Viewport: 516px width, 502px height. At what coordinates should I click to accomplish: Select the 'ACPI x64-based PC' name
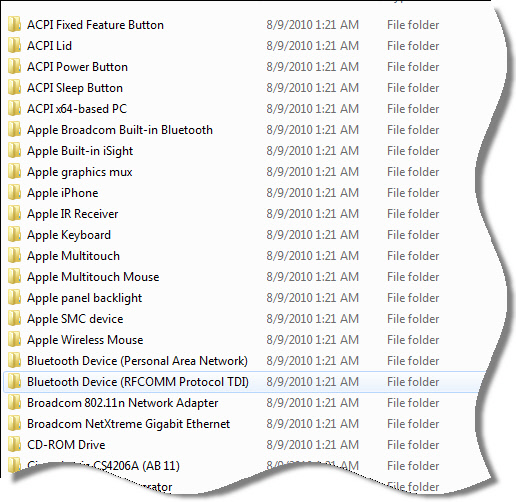coord(77,109)
